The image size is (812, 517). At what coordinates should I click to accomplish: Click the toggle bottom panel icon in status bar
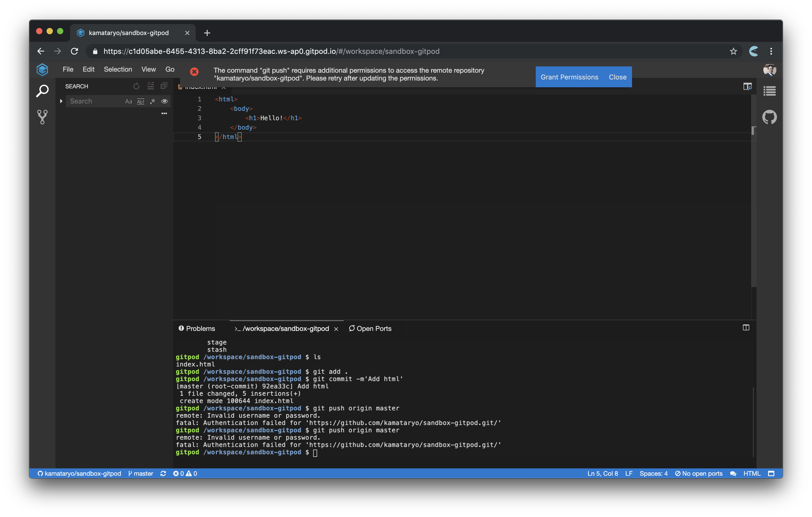[x=771, y=473]
